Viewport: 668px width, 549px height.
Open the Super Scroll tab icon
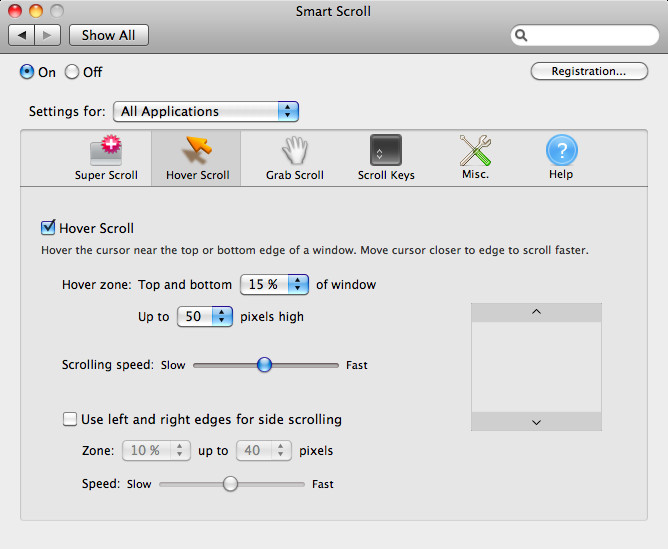(106, 150)
